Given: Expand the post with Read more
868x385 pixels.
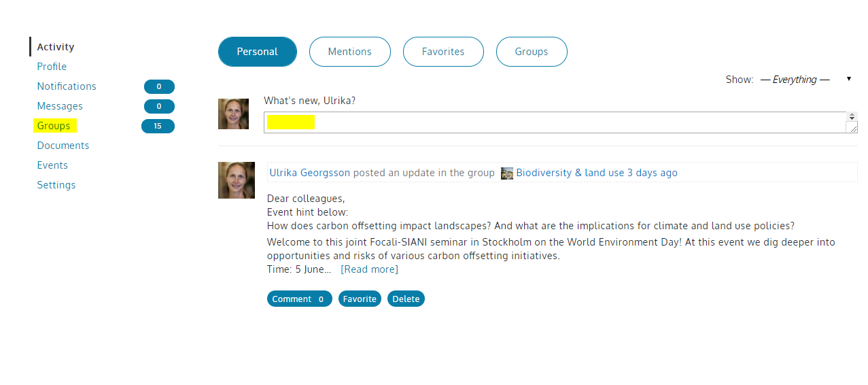Looking at the screenshot, I should (x=369, y=269).
